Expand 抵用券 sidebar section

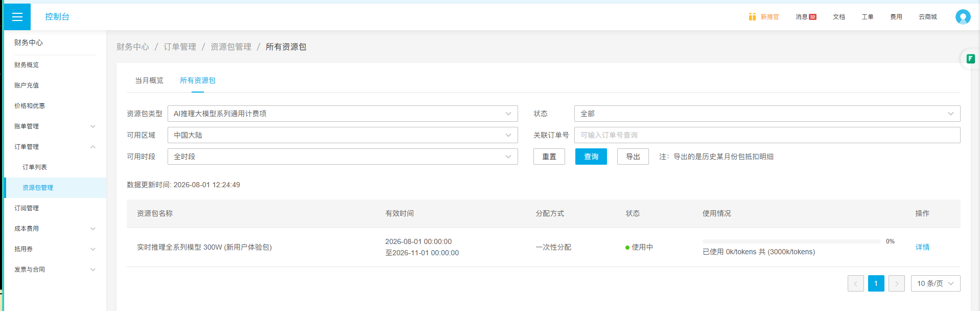[x=55, y=249]
